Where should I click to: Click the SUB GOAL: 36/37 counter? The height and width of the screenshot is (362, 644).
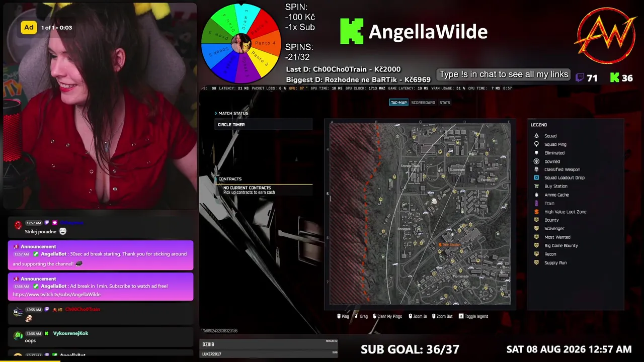410,349
